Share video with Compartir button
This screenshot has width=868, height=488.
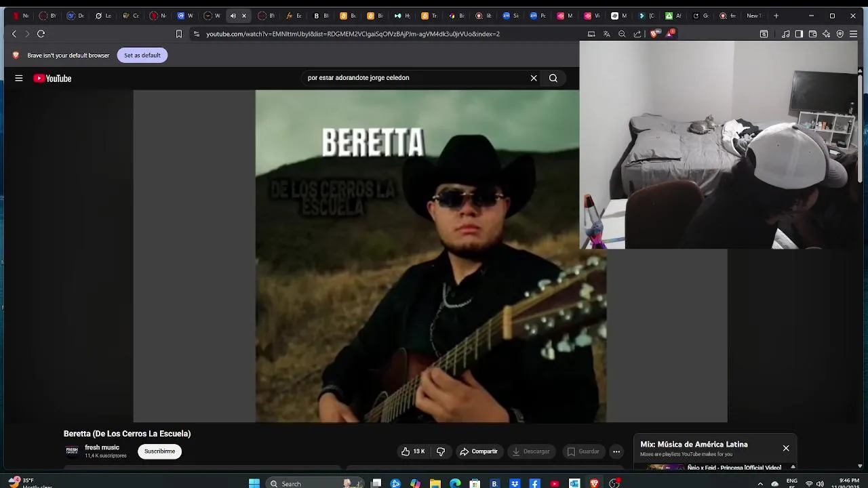coord(479,451)
